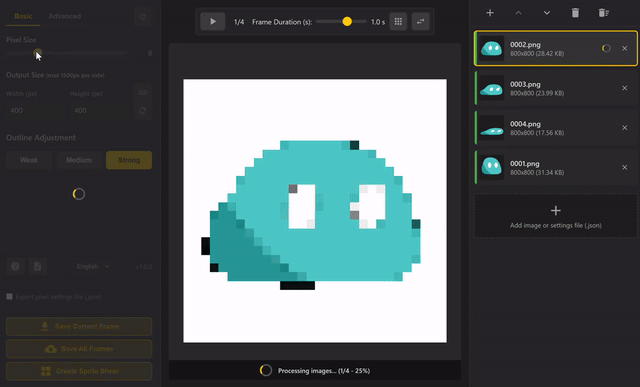640x387 pixels.
Task: Play the frame animation
Action: coord(213,22)
